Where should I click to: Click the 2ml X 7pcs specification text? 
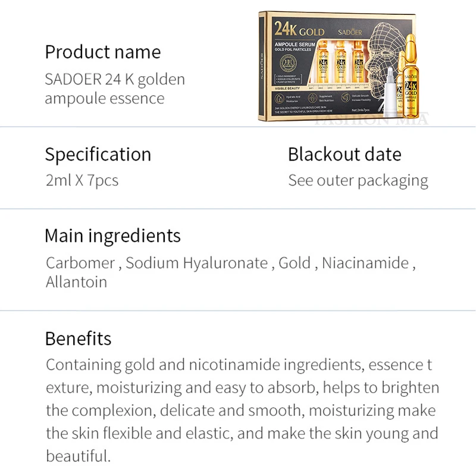click(82, 180)
